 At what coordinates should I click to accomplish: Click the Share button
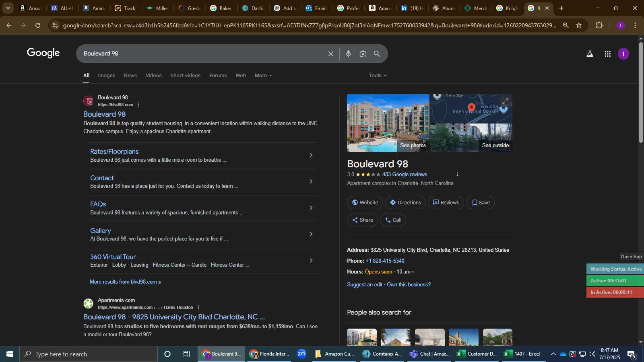tap(362, 220)
